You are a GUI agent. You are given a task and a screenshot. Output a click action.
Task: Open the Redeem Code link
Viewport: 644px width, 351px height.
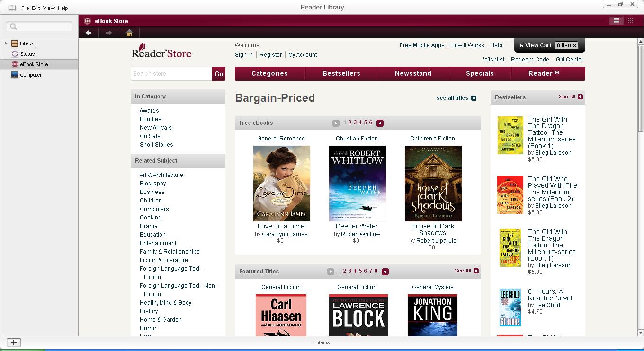(530, 60)
